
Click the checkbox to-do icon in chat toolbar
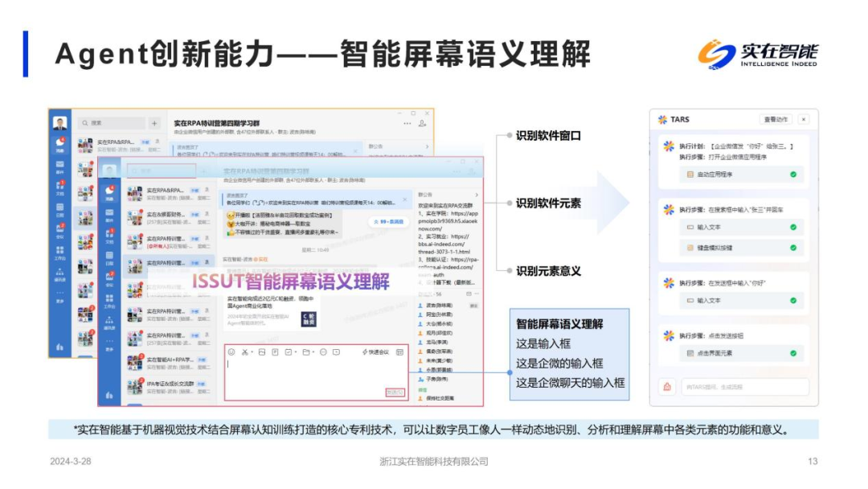coord(289,352)
